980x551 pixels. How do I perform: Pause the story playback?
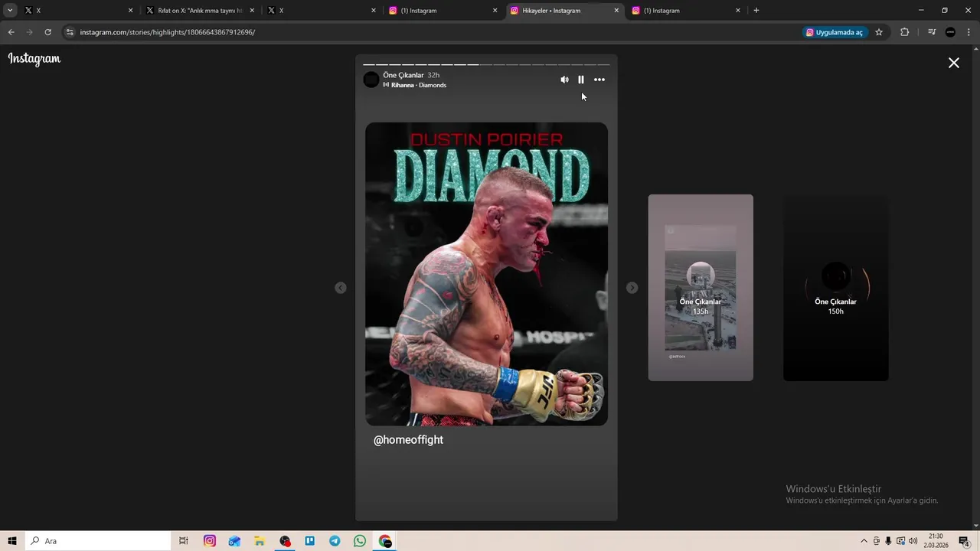coord(581,80)
